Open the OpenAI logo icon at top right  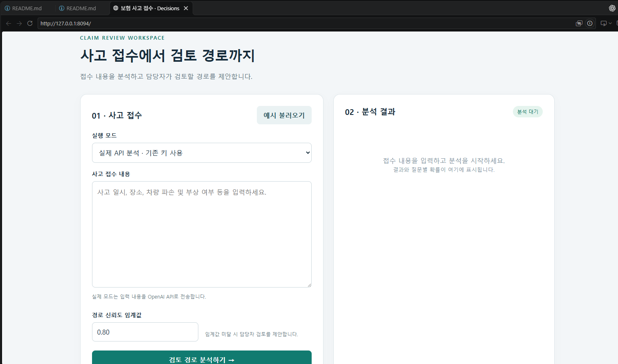click(x=612, y=8)
